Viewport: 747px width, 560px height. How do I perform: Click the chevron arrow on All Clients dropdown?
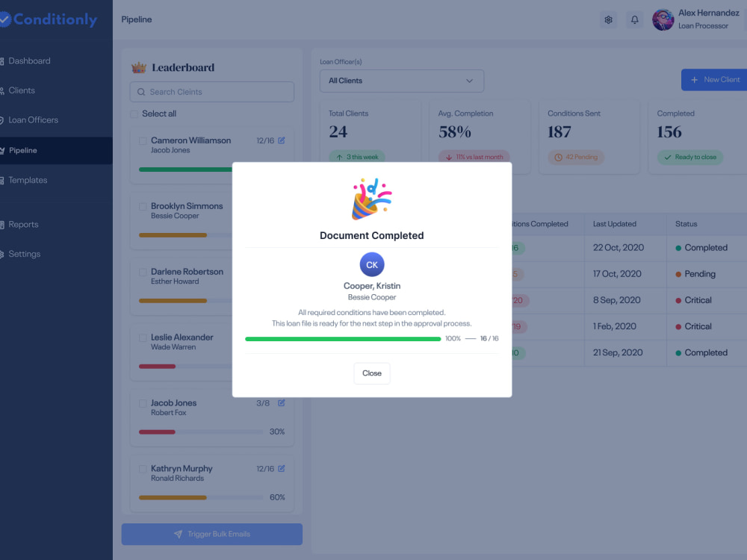469,81
